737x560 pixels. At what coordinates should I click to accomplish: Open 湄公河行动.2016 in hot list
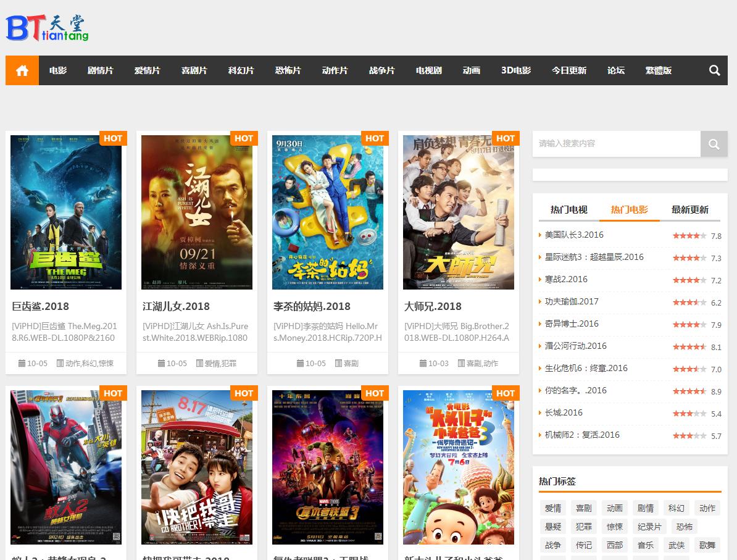576,346
